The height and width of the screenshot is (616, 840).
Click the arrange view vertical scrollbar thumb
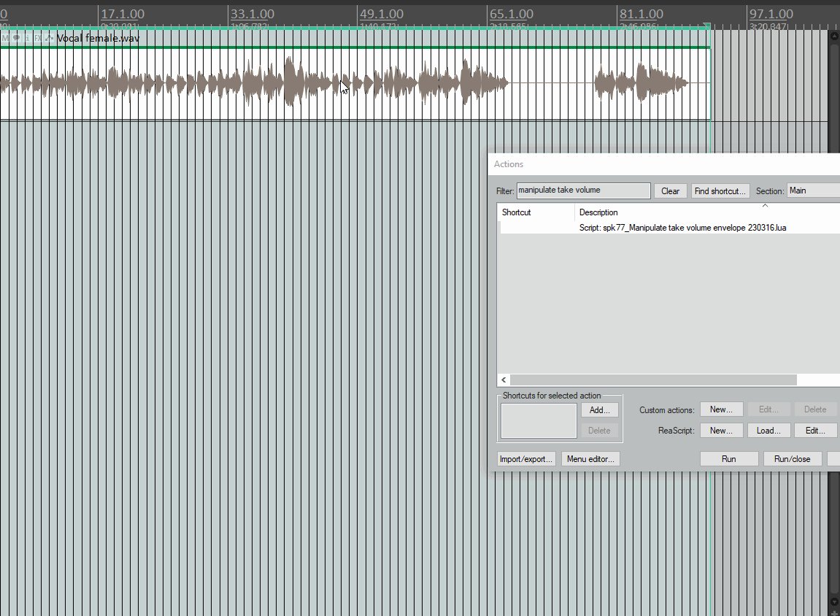click(834, 318)
